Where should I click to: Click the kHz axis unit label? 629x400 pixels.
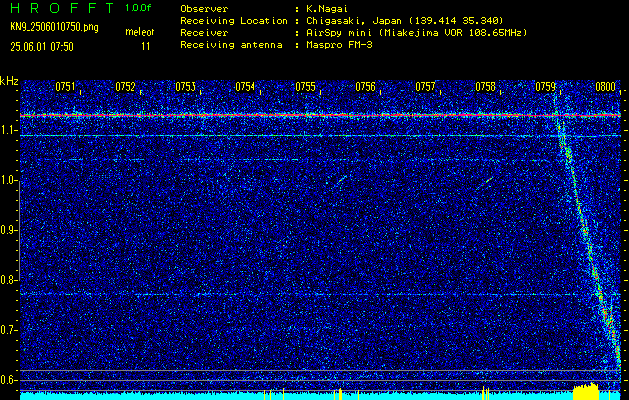9,81
